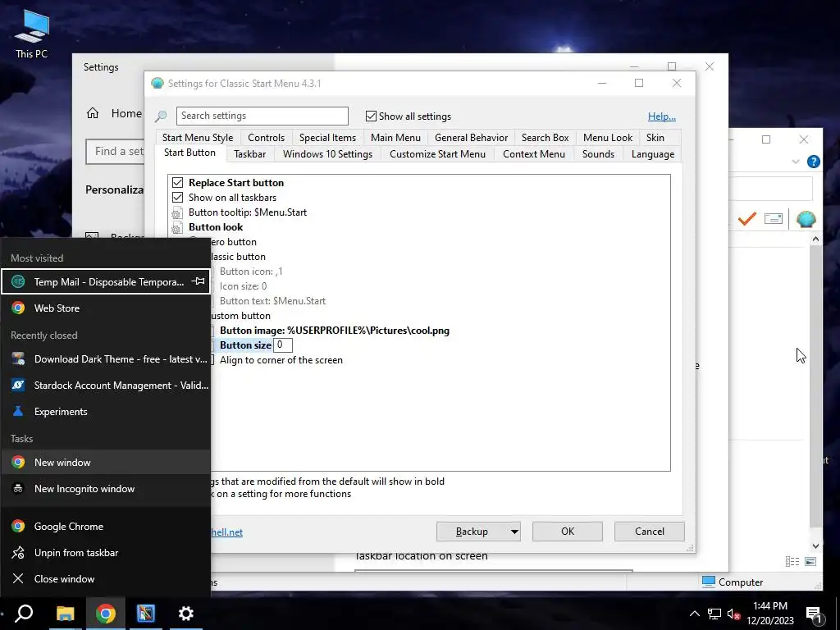840x630 pixels.
Task: Click the clock showing 1:44 PM
Action: [x=770, y=606]
